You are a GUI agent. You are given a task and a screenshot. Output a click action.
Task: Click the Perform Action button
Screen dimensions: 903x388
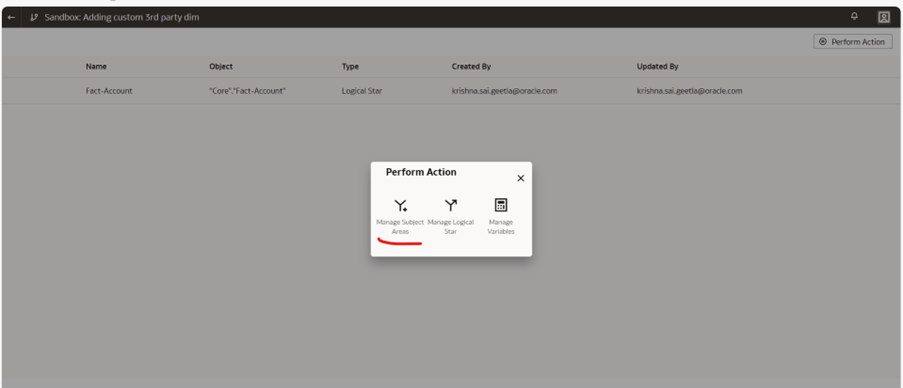(x=852, y=41)
